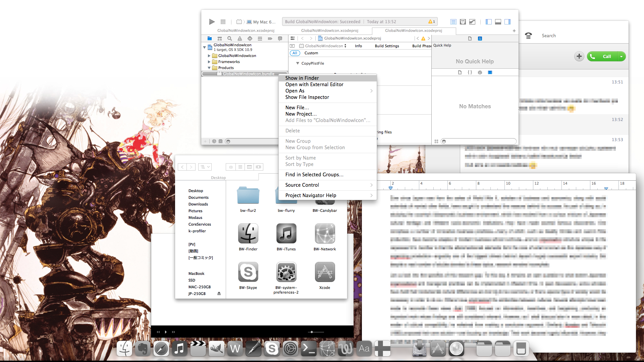
Task: Choose Show in Finder from the context menu
Action: tap(302, 78)
